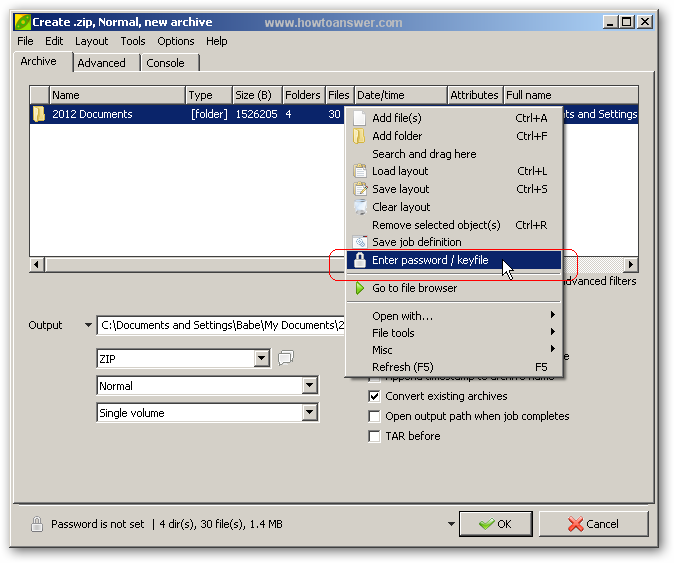Open the Tools menu
This screenshot has height=563, width=674.
pyautogui.click(x=133, y=41)
